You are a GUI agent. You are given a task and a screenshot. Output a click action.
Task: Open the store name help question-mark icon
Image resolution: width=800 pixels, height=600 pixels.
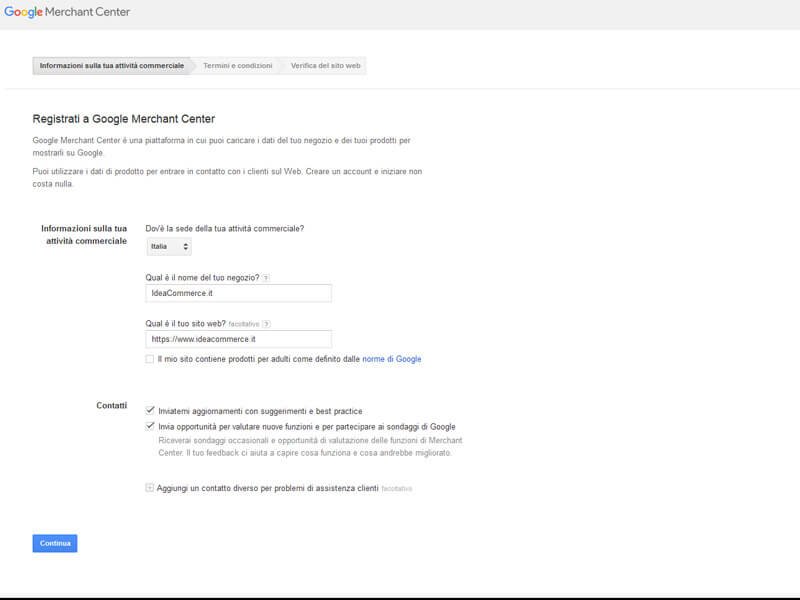(x=266, y=278)
